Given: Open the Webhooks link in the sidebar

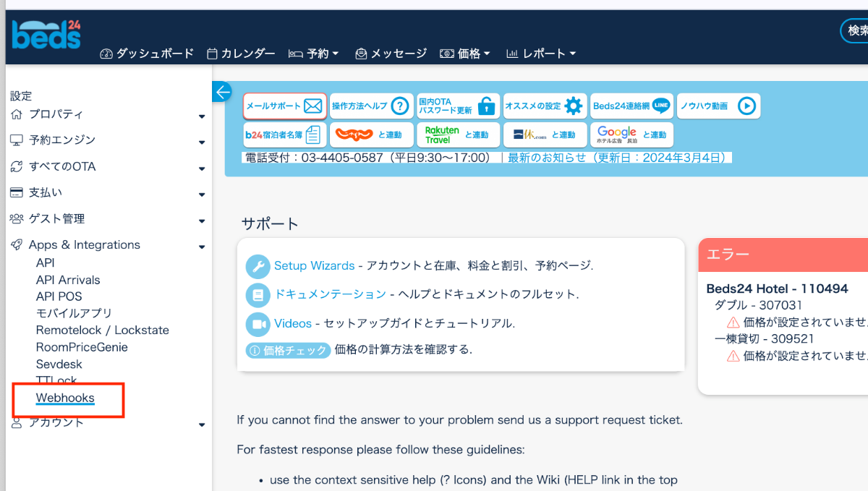Looking at the screenshot, I should tap(65, 398).
